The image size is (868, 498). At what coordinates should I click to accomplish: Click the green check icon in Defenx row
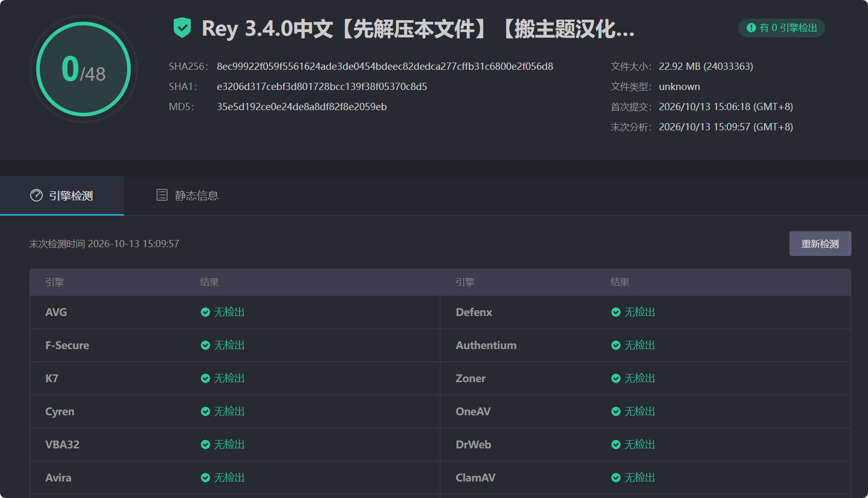click(x=616, y=312)
